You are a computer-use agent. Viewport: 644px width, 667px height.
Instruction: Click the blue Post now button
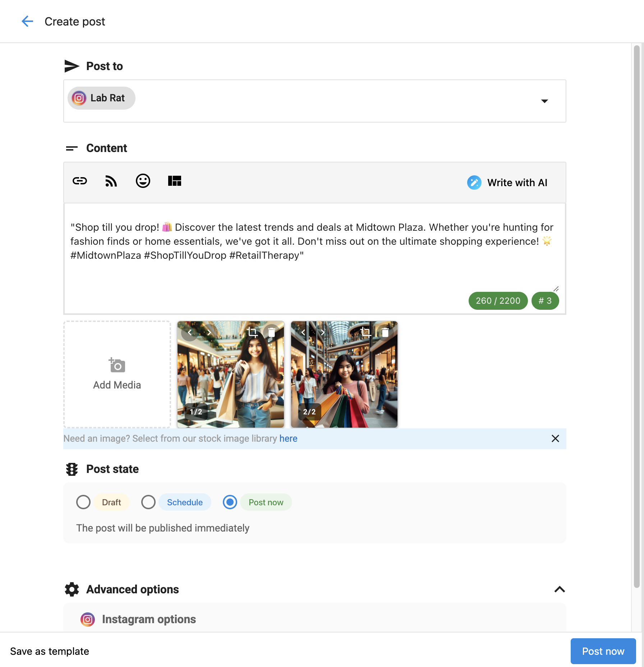coord(603,651)
